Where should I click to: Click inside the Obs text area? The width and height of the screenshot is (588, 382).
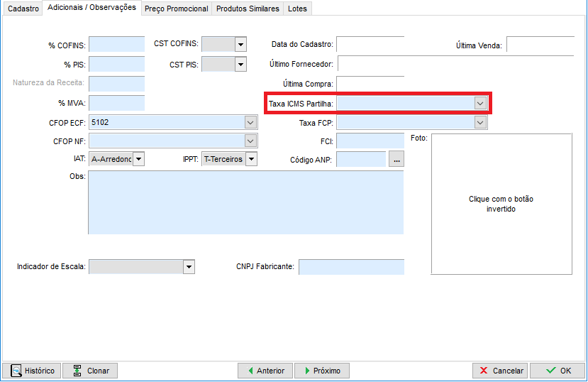(245, 202)
